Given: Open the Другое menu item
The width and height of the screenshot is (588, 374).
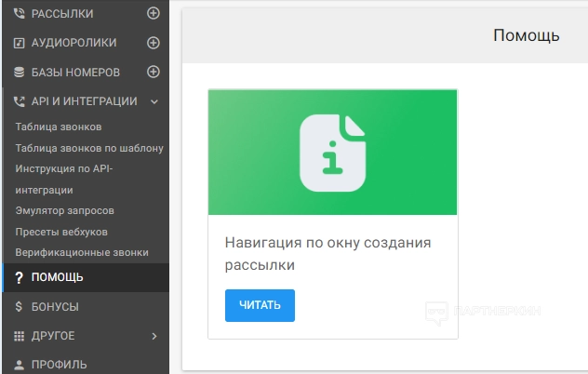Looking at the screenshot, I should point(53,336).
